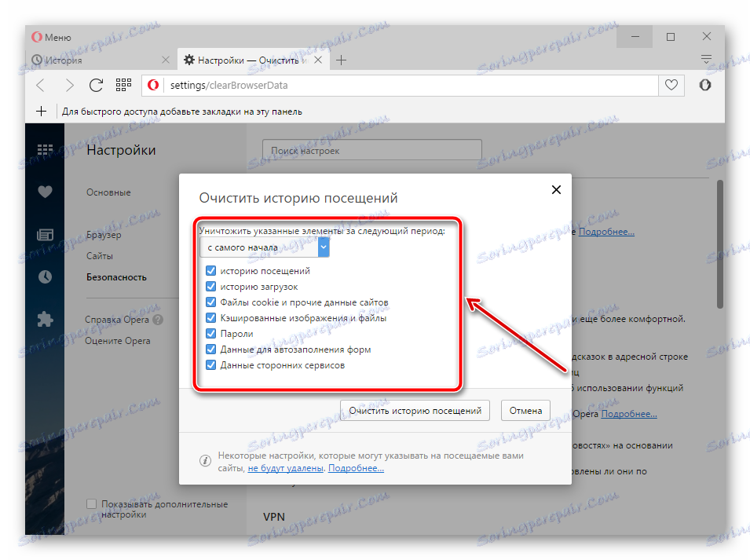Open the Справка Opera link
750x560 pixels.
point(117,320)
